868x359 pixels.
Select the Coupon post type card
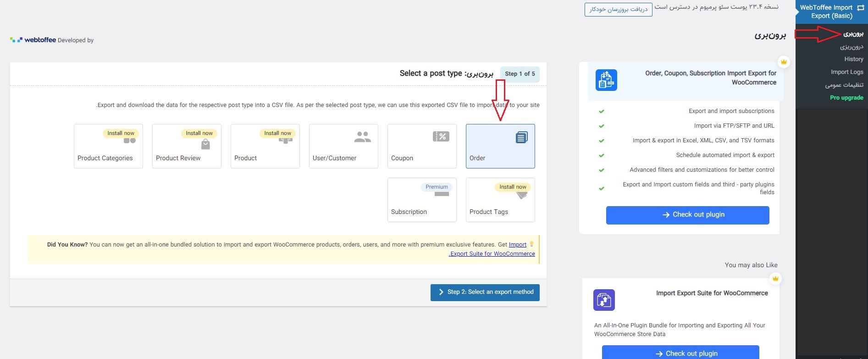point(422,146)
